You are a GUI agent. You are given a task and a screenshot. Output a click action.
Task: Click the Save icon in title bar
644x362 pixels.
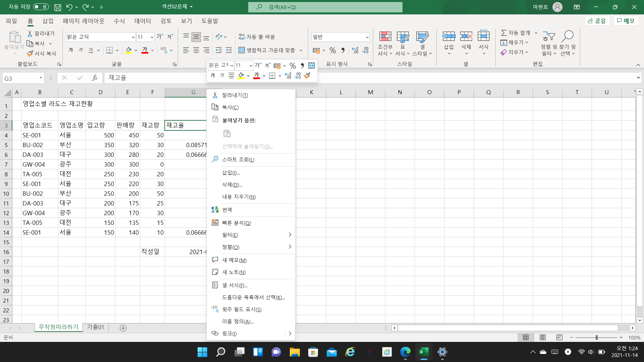point(58,7)
